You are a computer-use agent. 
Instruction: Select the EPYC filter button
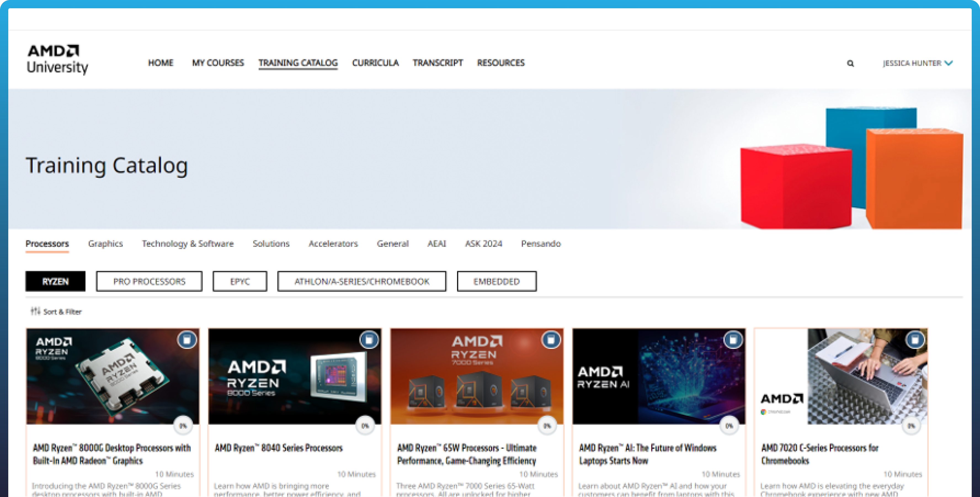click(240, 281)
